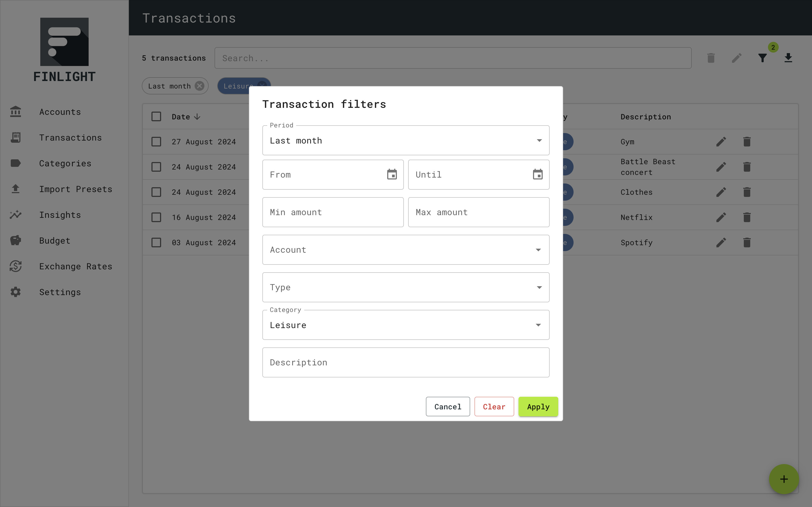Open the Until date calendar picker
The width and height of the screenshot is (812, 507).
(x=538, y=174)
